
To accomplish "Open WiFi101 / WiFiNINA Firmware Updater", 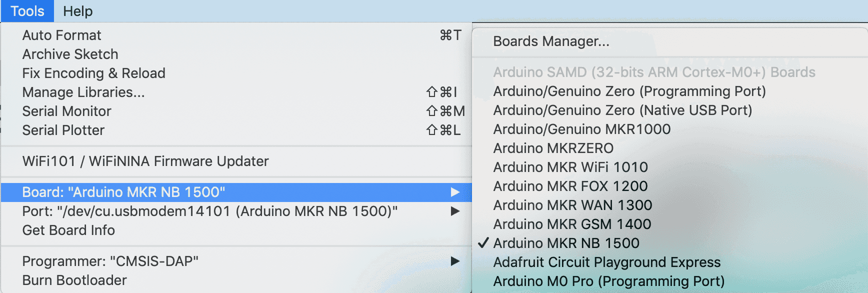I will [x=145, y=161].
